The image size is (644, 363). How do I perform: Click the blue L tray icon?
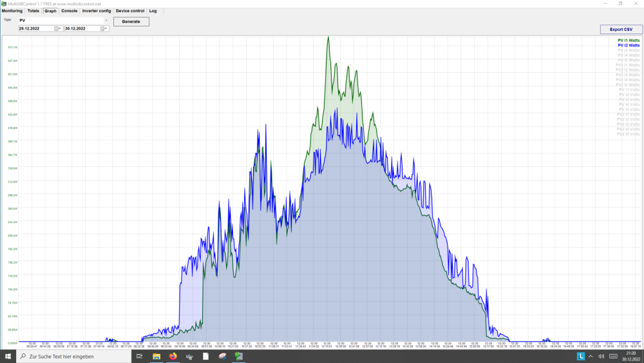[580, 357]
